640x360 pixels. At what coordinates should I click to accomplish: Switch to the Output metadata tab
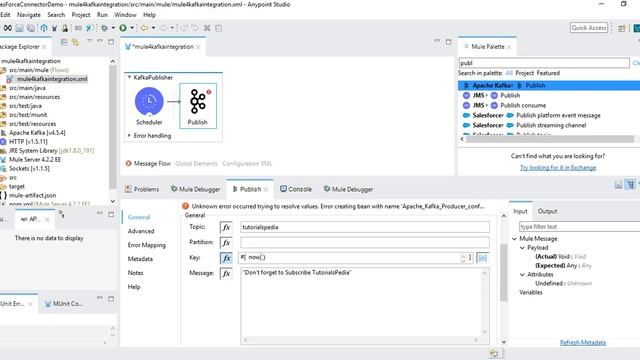pyautogui.click(x=547, y=211)
